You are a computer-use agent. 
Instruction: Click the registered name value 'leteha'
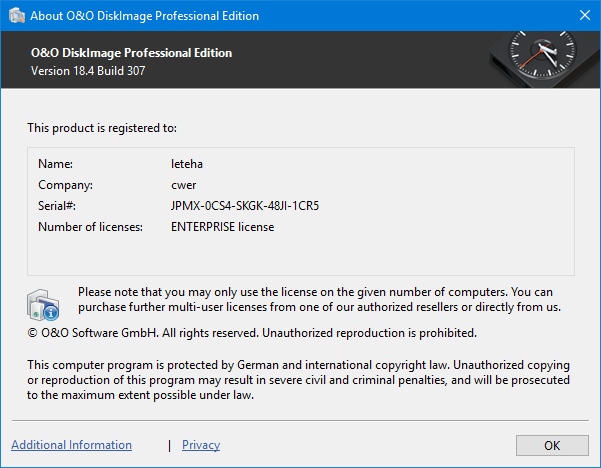coord(187,162)
